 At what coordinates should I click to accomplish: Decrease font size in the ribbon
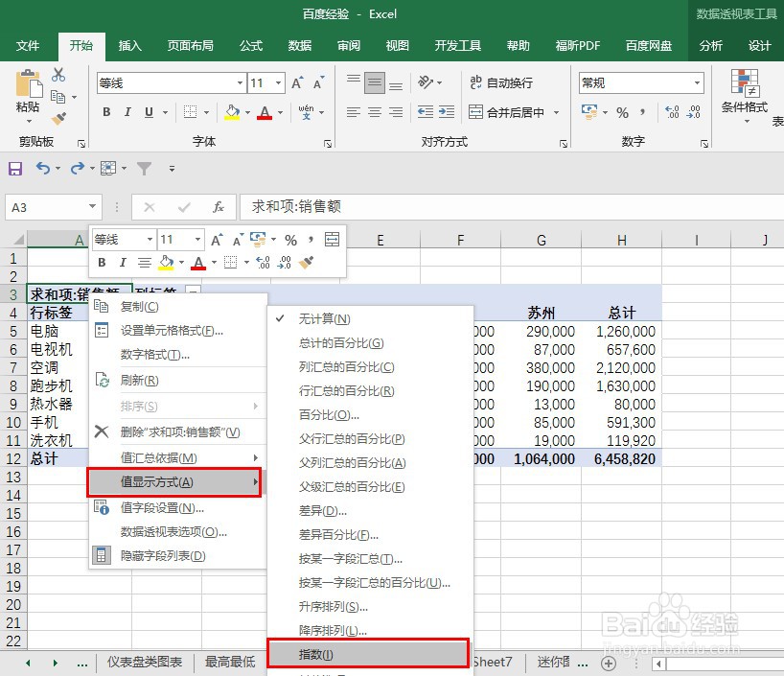[318, 83]
